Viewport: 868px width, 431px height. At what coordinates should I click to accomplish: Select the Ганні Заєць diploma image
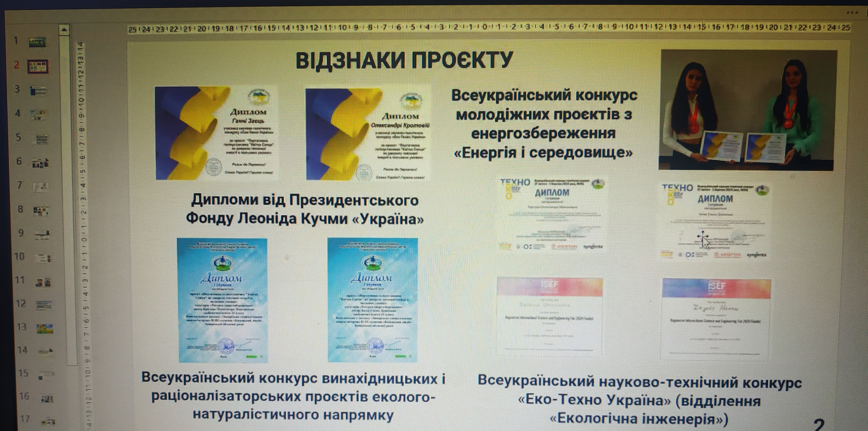216,133
